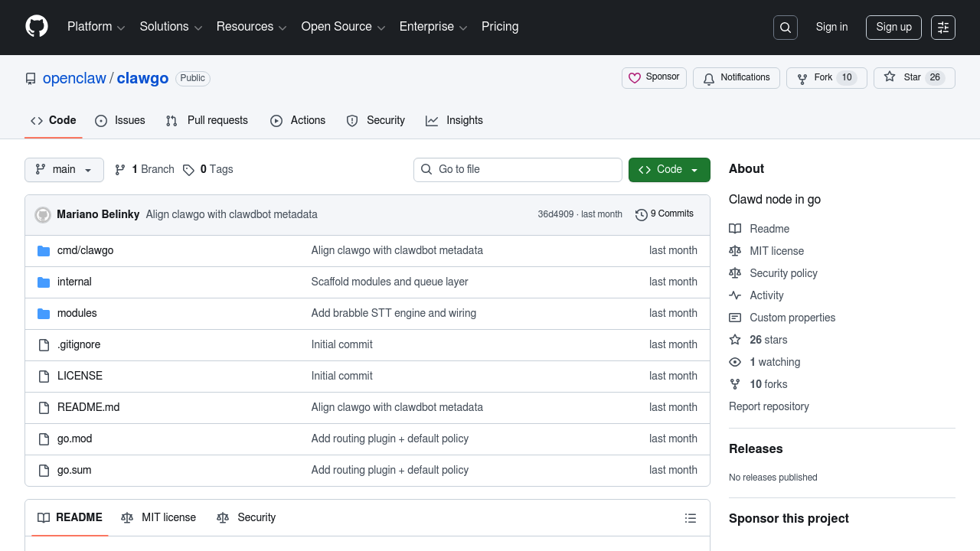This screenshot has height=551, width=980.
Task: Click the Sign up button
Action: (x=893, y=28)
